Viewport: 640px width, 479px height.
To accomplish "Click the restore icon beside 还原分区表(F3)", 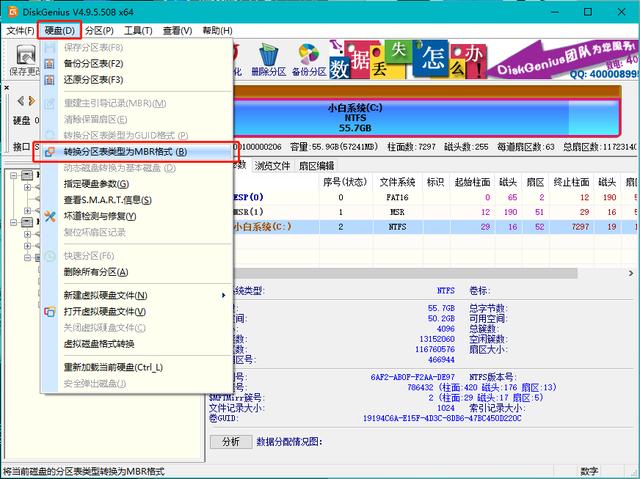I will pos(49,80).
